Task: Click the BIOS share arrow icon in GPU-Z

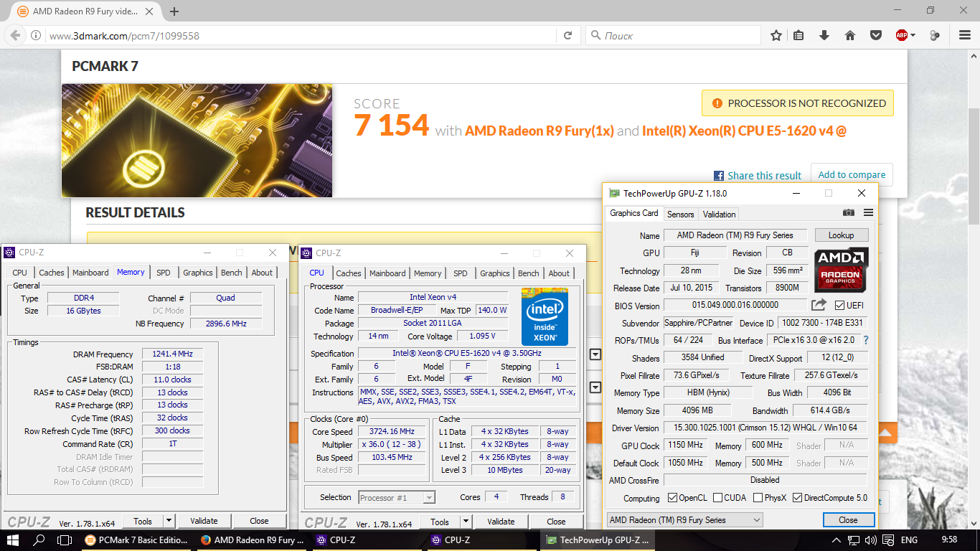Action: pyautogui.click(x=819, y=305)
